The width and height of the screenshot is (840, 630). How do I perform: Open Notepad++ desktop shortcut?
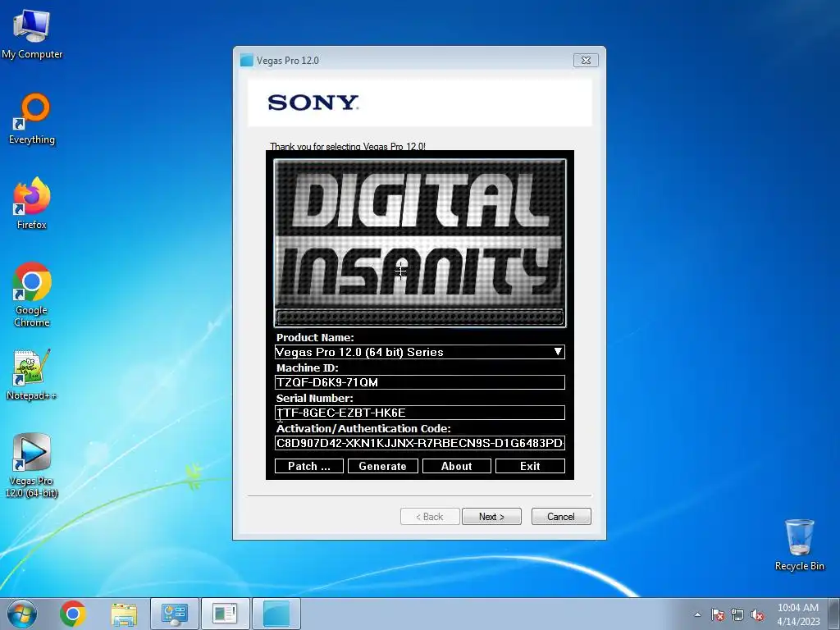pos(32,374)
